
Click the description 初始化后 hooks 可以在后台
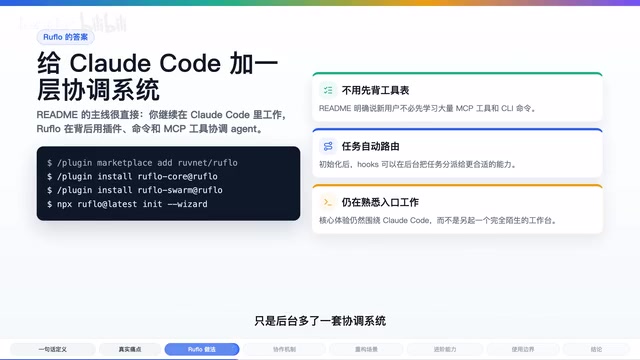click(x=418, y=164)
